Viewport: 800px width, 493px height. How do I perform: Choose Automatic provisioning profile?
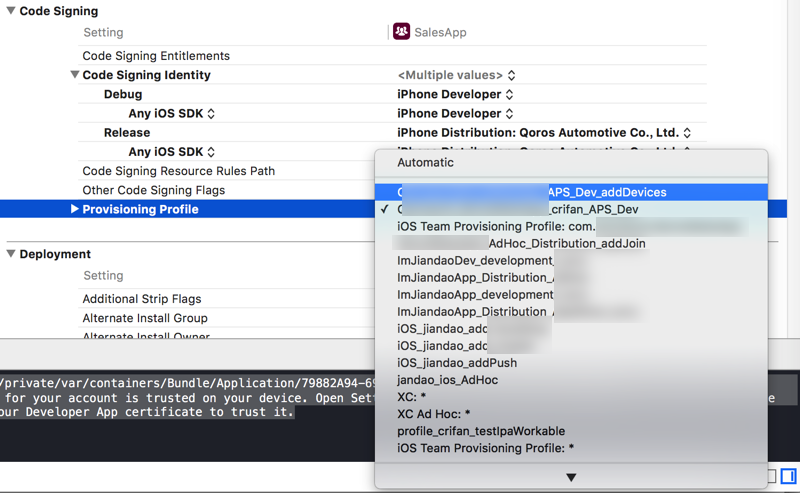(x=425, y=162)
